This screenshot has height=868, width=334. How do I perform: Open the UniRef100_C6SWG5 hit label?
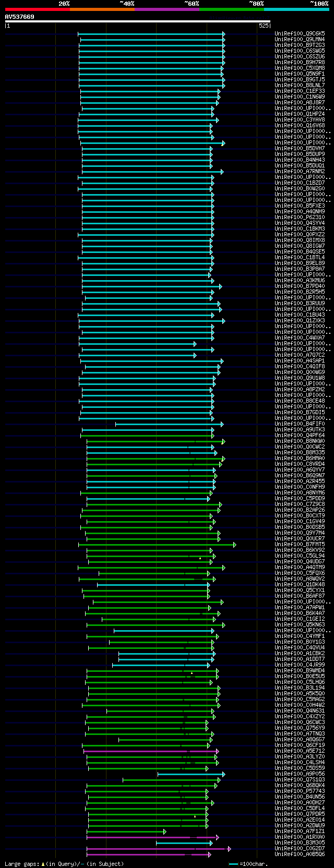(300, 51)
